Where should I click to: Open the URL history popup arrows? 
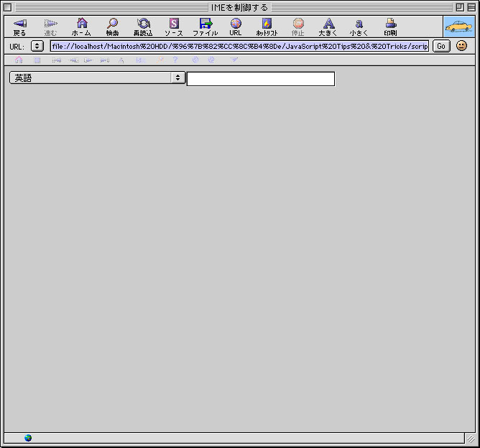tap(37, 46)
